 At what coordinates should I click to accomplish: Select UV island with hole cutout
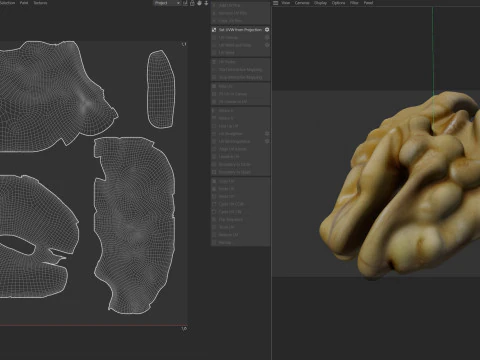(x=40, y=217)
